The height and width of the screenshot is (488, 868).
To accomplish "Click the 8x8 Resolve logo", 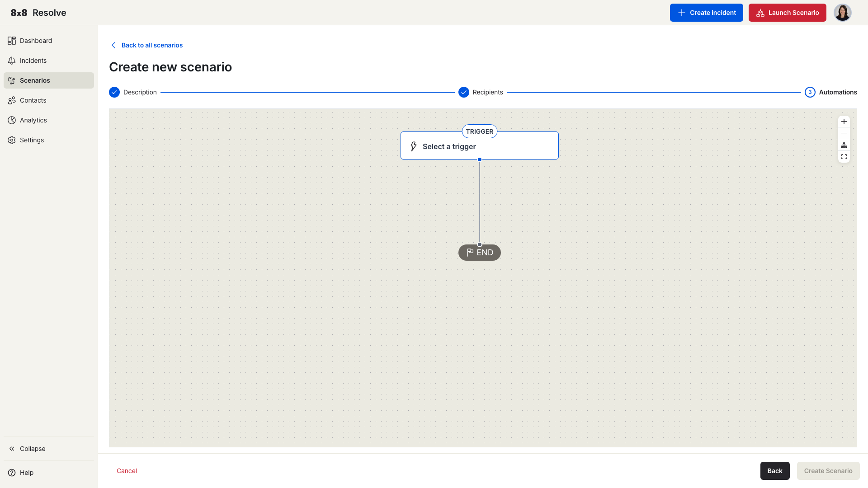I will pos(38,13).
